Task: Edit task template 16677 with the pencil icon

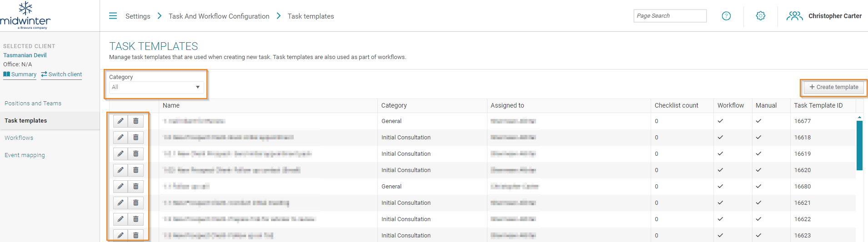Action: coord(120,121)
